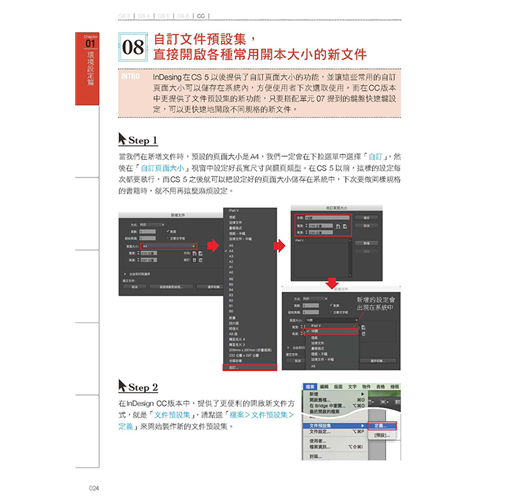Click 邊界和欄 button in upper-left New Document dialog
This screenshot has width=520, height=500.
point(210,287)
